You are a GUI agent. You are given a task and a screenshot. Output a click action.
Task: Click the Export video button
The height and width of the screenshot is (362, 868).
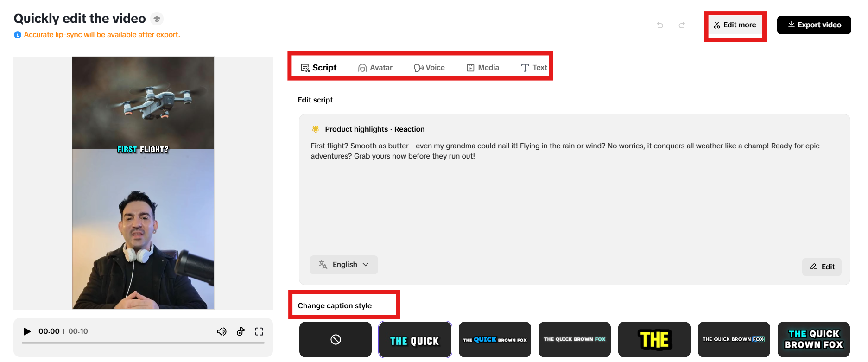pos(814,25)
